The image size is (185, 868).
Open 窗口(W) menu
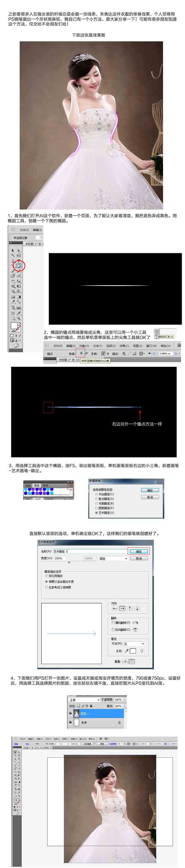(151, 346)
